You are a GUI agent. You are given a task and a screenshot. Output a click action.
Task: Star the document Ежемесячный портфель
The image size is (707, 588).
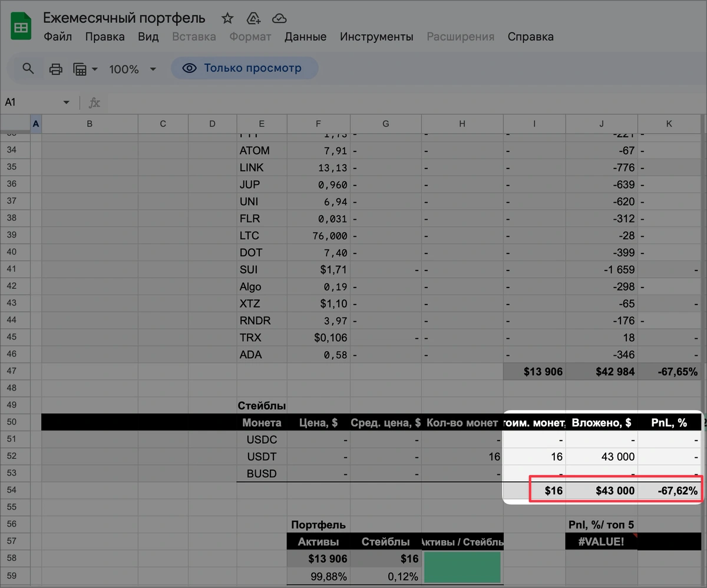pyautogui.click(x=227, y=18)
